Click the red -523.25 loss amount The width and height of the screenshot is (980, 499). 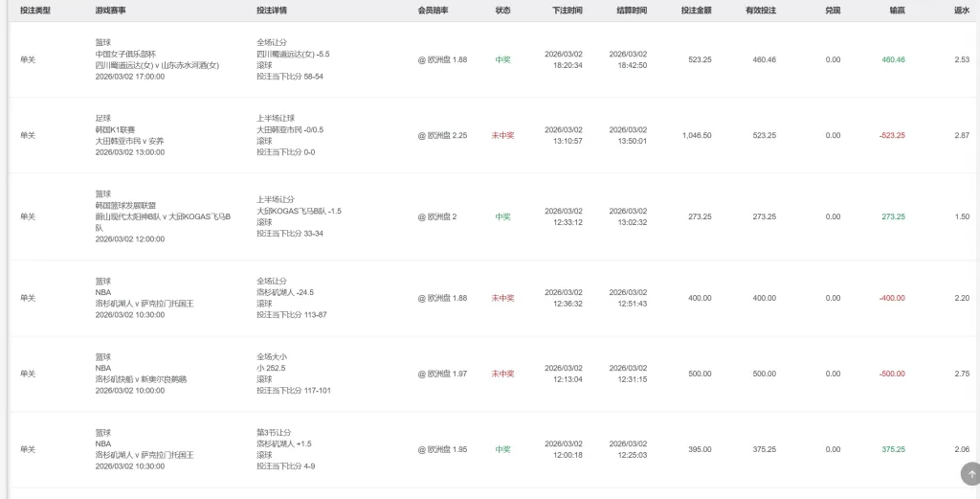(x=892, y=135)
